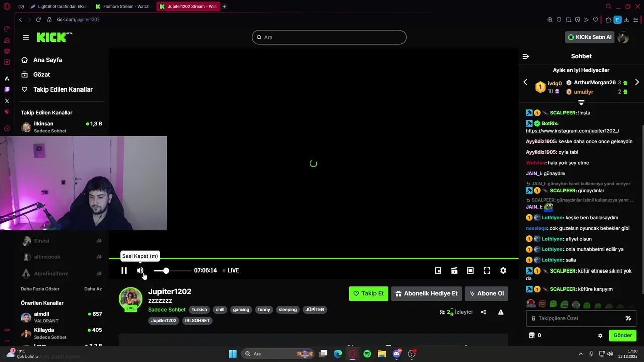Open the hamburger menu beside Kick logo

tap(26, 37)
